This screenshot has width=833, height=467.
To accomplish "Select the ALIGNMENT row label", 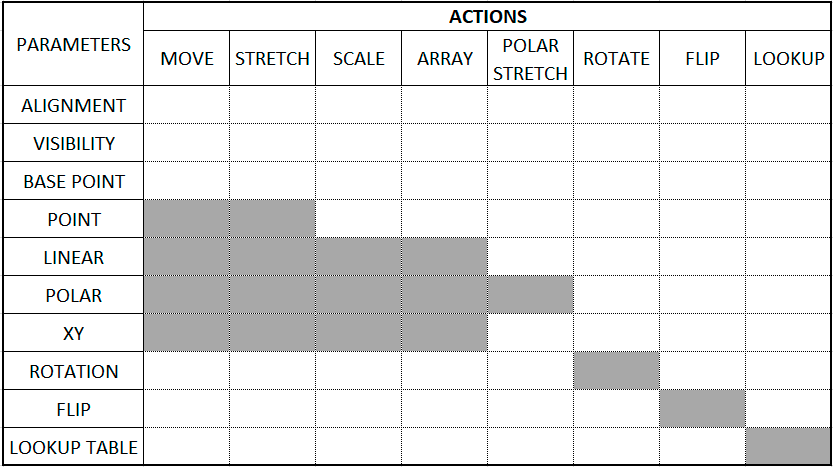I will [73, 105].
